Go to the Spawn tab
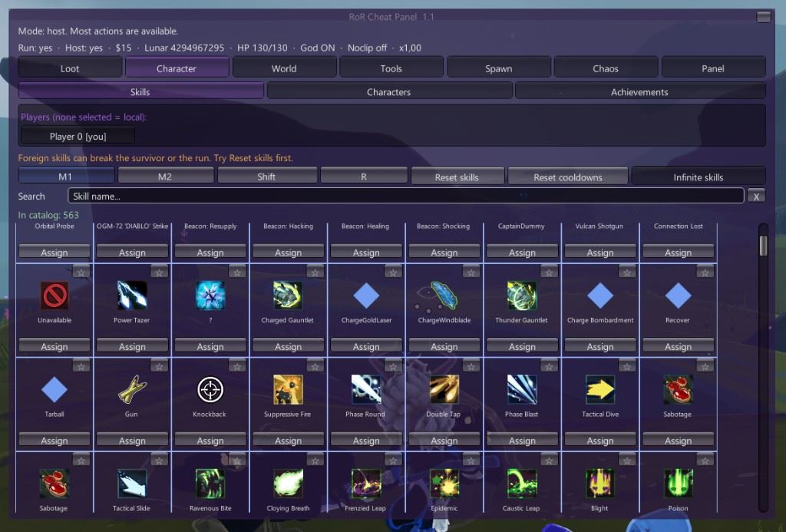786x532 pixels. coord(498,68)
